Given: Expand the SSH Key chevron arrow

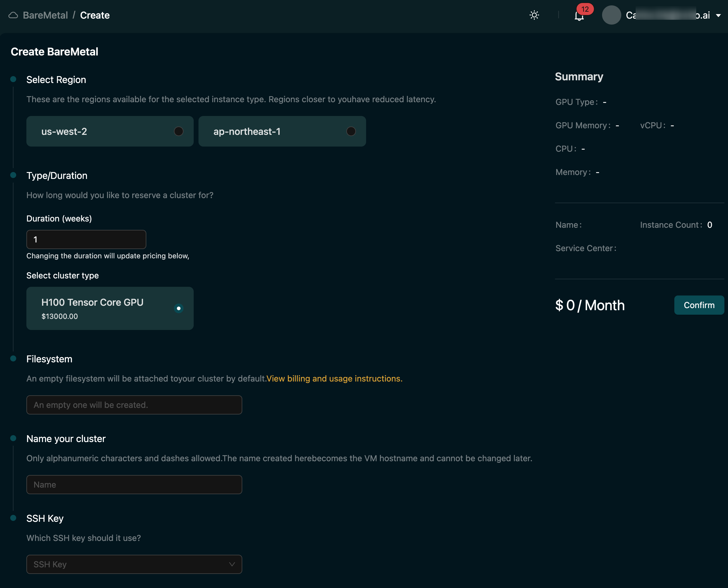Looking at the screenshot, I should [x=232, y=564].
